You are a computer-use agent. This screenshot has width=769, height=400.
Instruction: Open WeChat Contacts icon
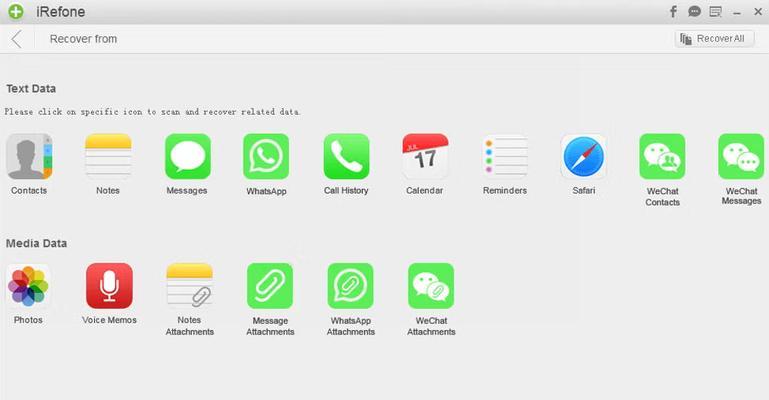(662, 156)
